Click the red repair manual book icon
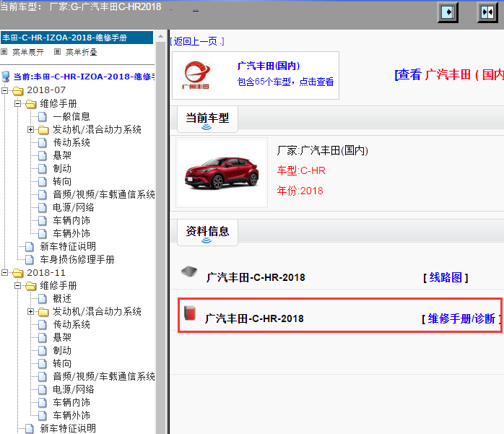The width and height of the screenshot is (504, 434). tap(190, 313)
